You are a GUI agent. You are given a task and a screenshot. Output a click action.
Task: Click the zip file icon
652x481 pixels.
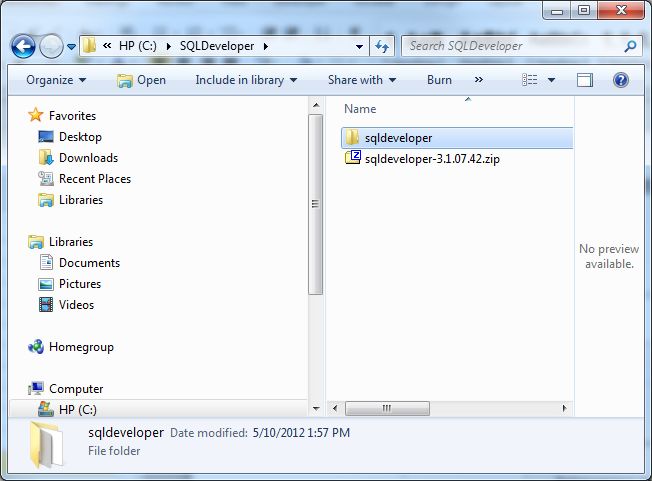pyautogui.click(x=353, y=158)
